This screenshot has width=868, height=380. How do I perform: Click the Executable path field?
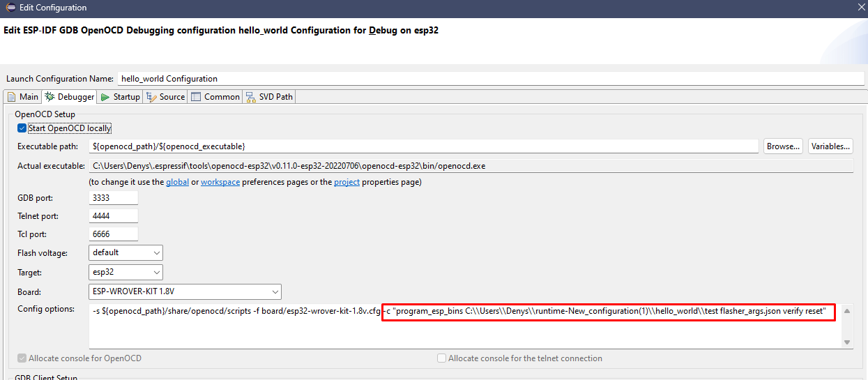[424, 146]
